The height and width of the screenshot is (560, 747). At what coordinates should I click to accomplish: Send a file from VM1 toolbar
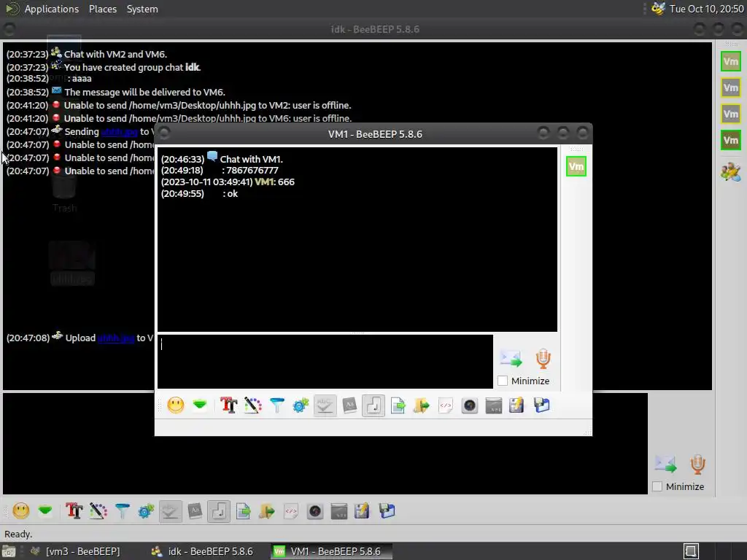pyautogui.click(x=398, y=405)
